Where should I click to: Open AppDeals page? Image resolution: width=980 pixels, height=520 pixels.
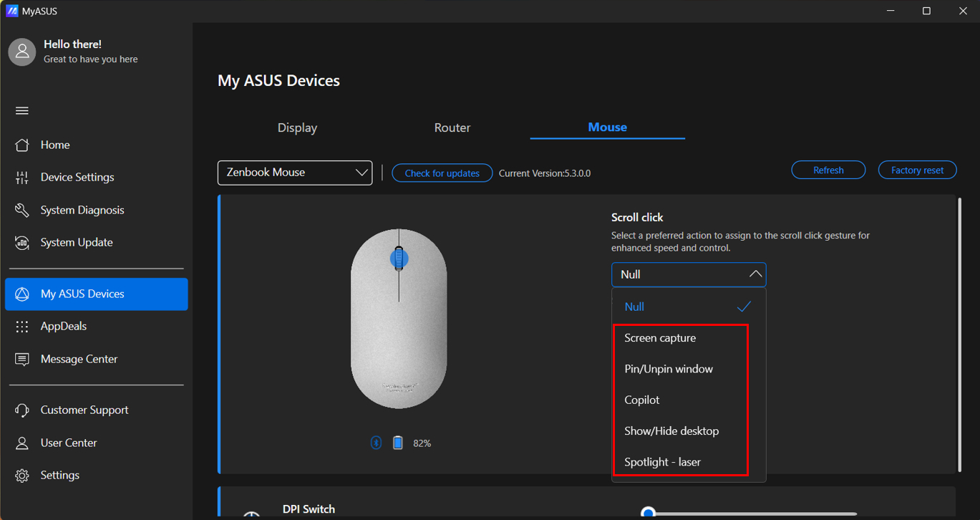pos(97,327)
